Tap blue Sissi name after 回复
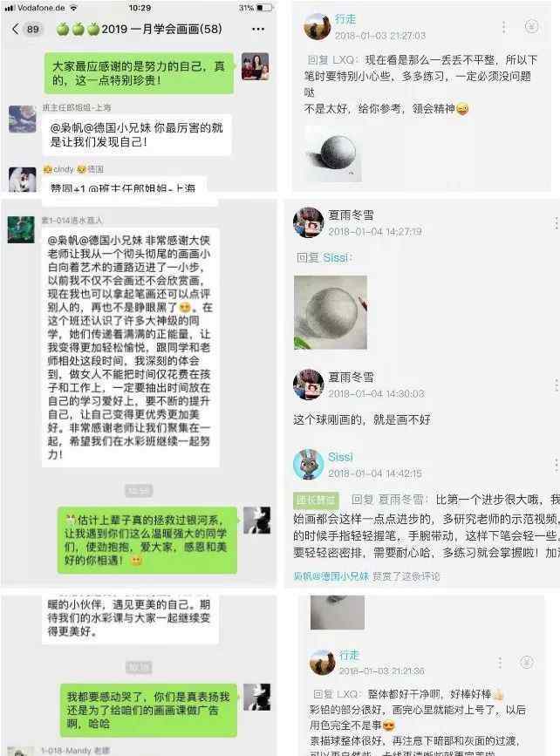The width and height of the screenshot is (560, 756). (335, 258)
